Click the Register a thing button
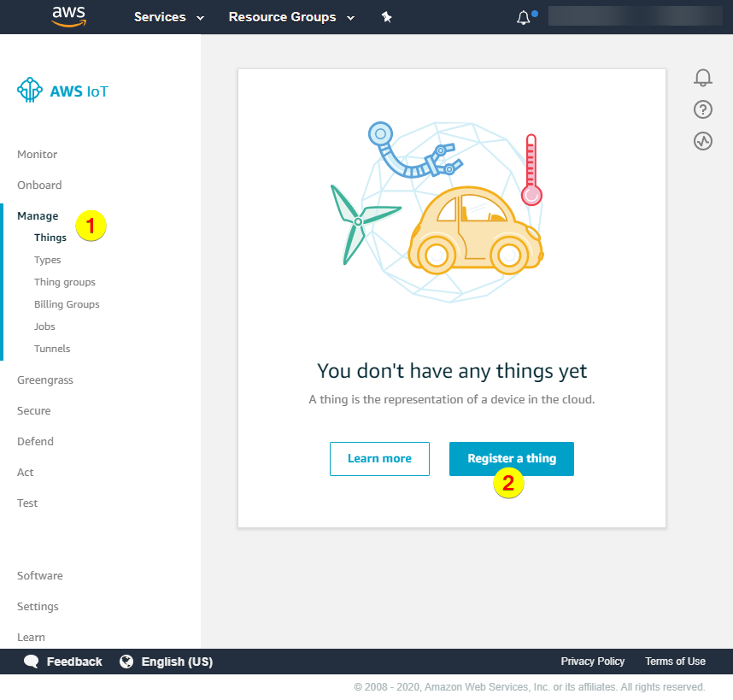 pyautogui.click(x=511, y=459)
